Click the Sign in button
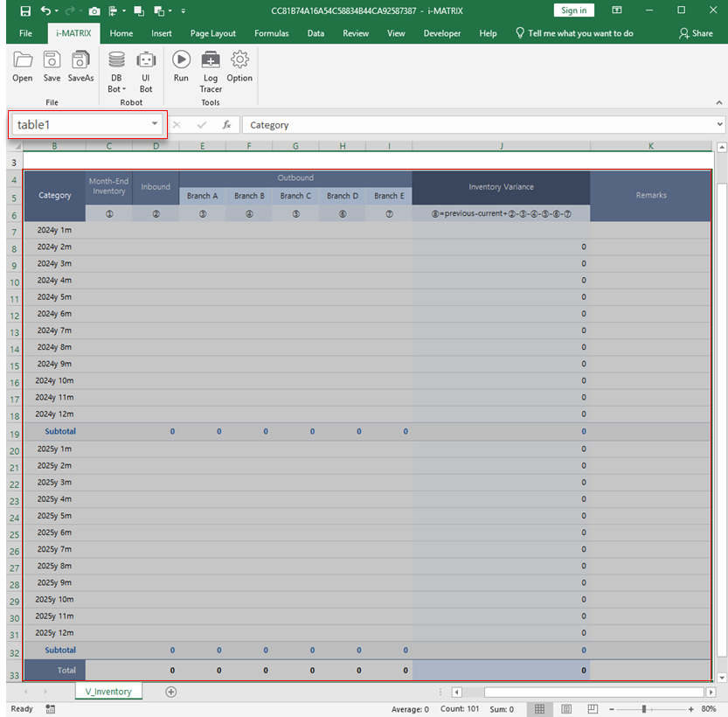The height and width of the screenshot is (717, 728). [573, 10]
